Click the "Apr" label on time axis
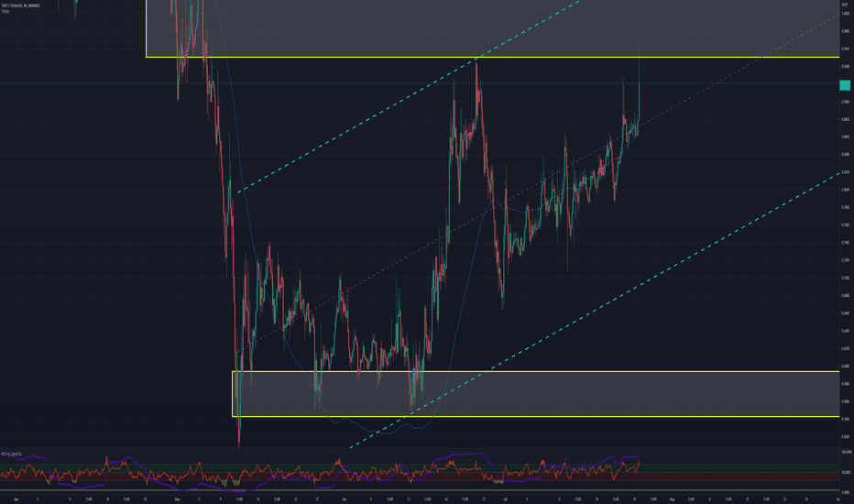854x504 pixels. tap(16, 499)
